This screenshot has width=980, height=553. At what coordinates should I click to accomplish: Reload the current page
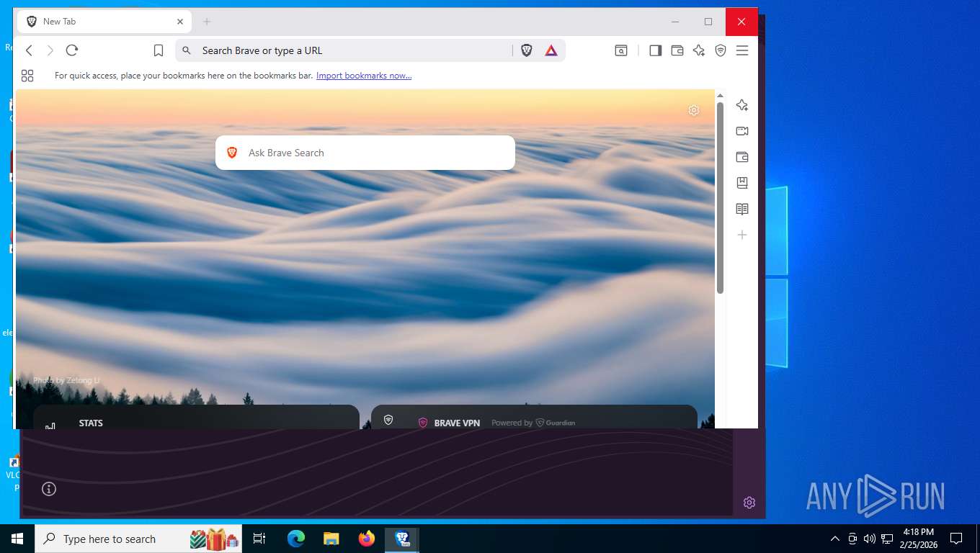pos(71,50)
